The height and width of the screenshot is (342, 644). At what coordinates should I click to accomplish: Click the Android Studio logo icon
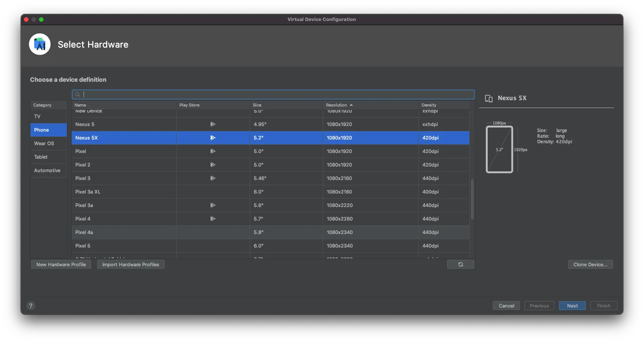pyautogui.click(x=40, y=44)
